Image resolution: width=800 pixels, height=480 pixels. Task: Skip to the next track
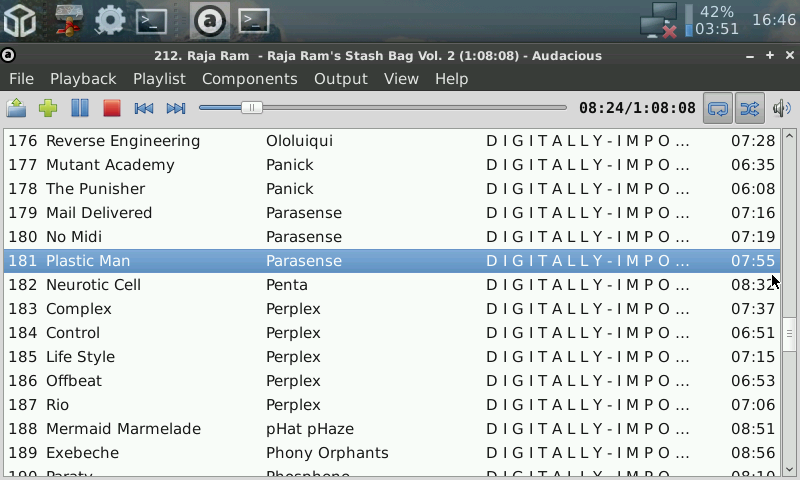click(176, 108)
